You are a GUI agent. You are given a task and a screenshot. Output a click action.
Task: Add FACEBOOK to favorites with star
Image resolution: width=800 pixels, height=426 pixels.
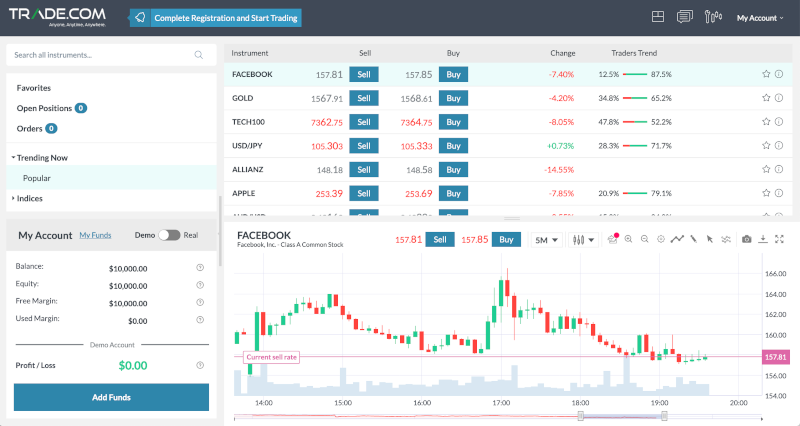tap(766, 74)
